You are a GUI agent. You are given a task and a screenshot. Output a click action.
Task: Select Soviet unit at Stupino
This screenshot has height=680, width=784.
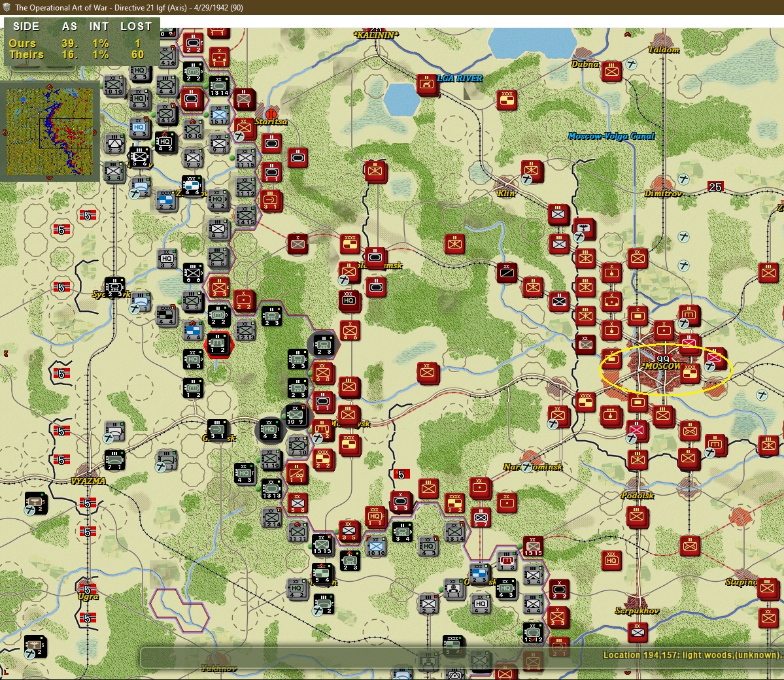pyautogui.click(x=768, y=588)
